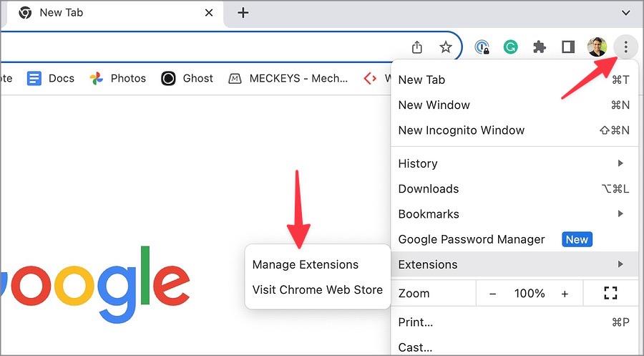644x356 pixels.
Task: Open Downloads from menu
Action: pos(514,188)
